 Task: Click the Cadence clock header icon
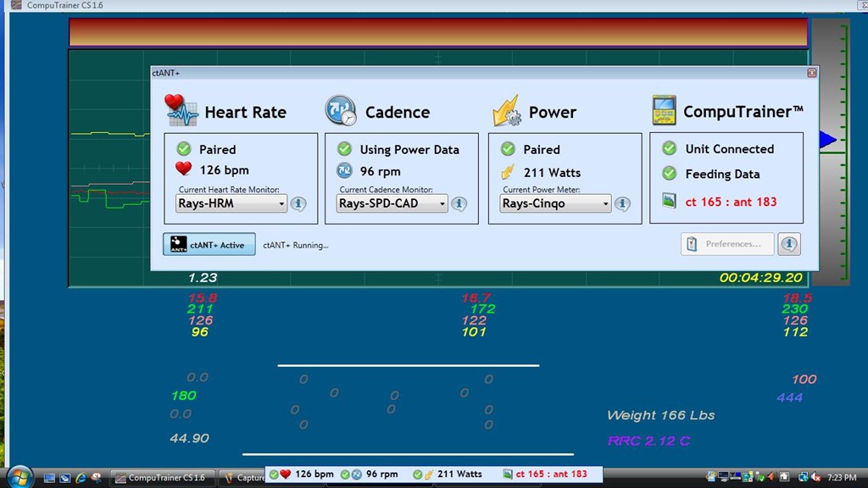341,110
